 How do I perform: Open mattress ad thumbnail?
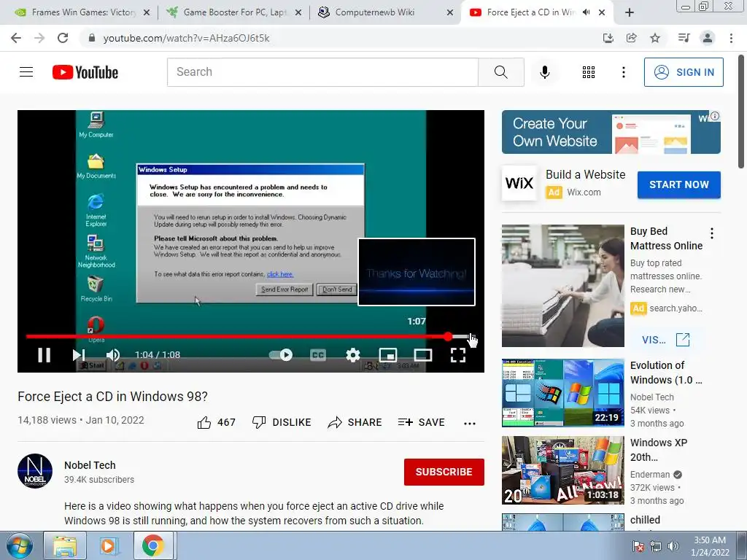click(562, 286)
